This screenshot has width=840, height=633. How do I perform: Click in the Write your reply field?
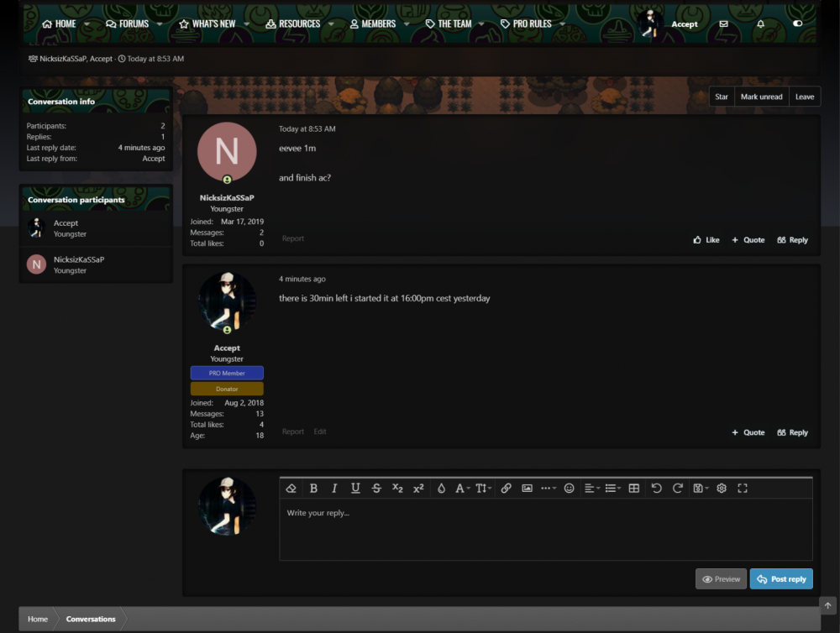[x=545, y=529]
